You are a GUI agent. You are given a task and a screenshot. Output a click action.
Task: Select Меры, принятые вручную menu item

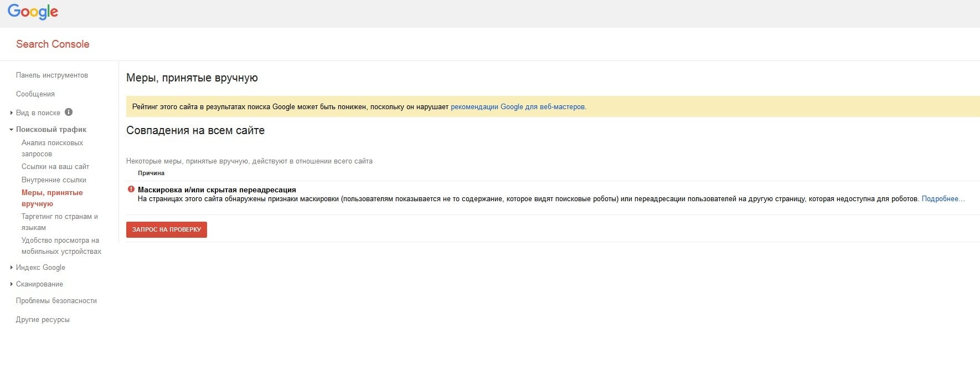(x=52, y=198)
